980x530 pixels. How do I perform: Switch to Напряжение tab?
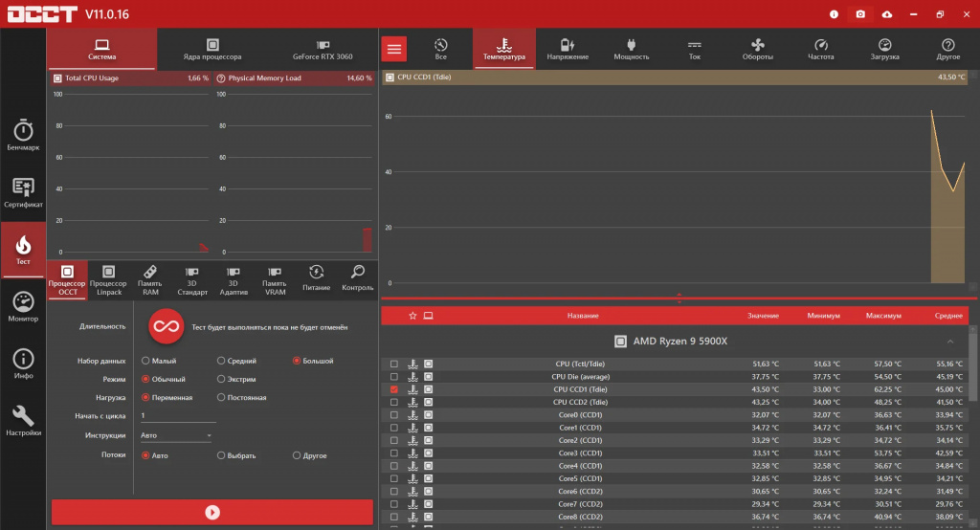(568, 49)
